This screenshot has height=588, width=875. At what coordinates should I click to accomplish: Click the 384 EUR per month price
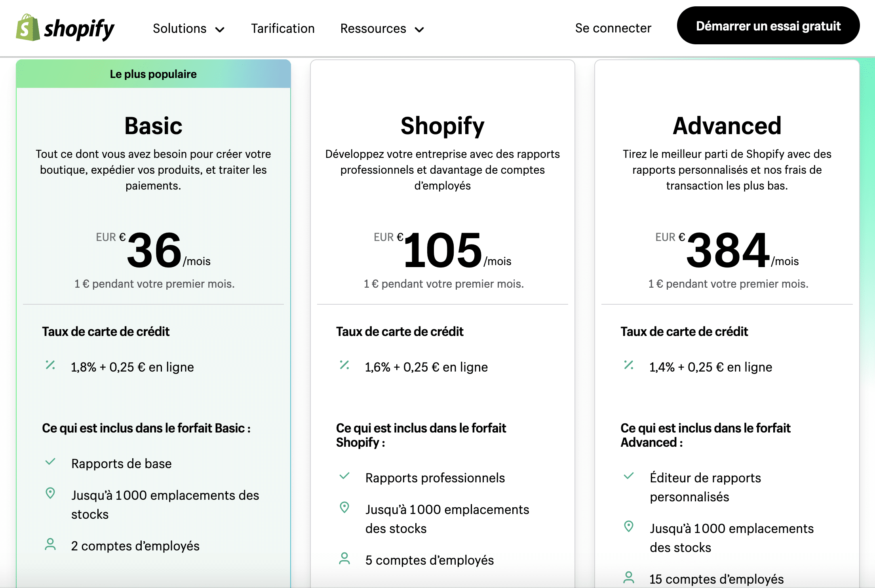pos(727,250)
